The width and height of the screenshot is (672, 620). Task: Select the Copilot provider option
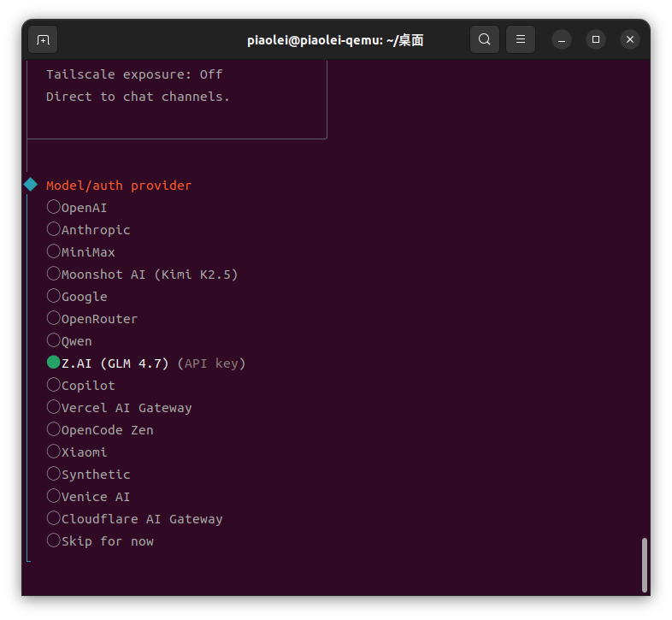80,386
